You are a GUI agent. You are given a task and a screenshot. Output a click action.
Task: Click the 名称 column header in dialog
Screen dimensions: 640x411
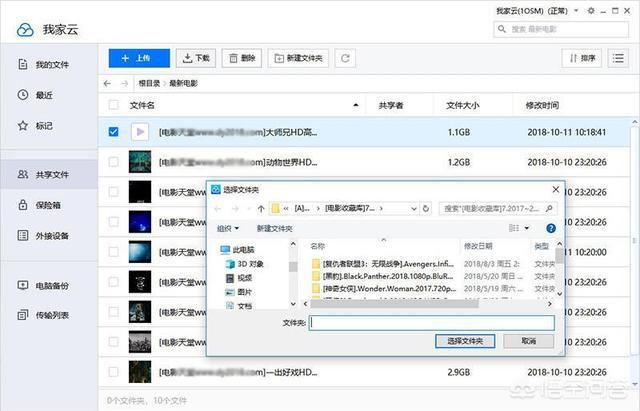point(318,246)
